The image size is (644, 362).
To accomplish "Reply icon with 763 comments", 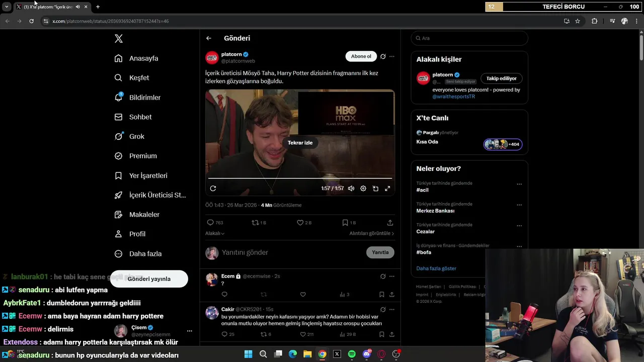I will point(215,222).
